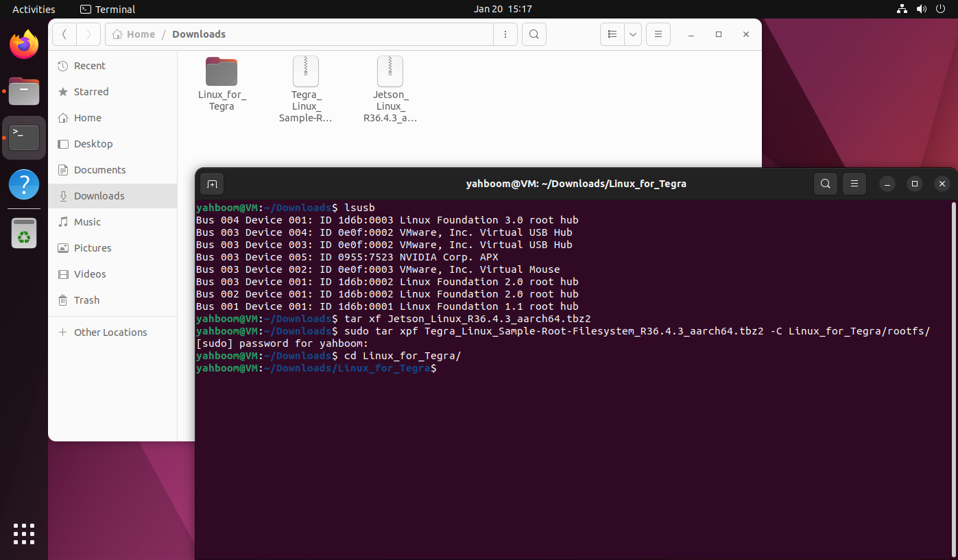Open the search in the terminal header
The height and width of the screenshot is (560, 958).
[825, 184]
